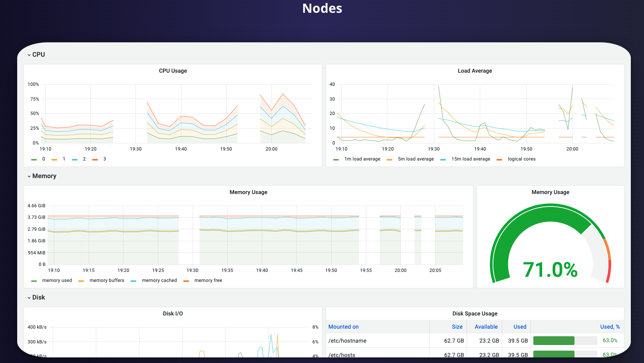Sort table by Size column
Image resolution: width=644 pixels, height=363 pixels.
click(457, 327)
